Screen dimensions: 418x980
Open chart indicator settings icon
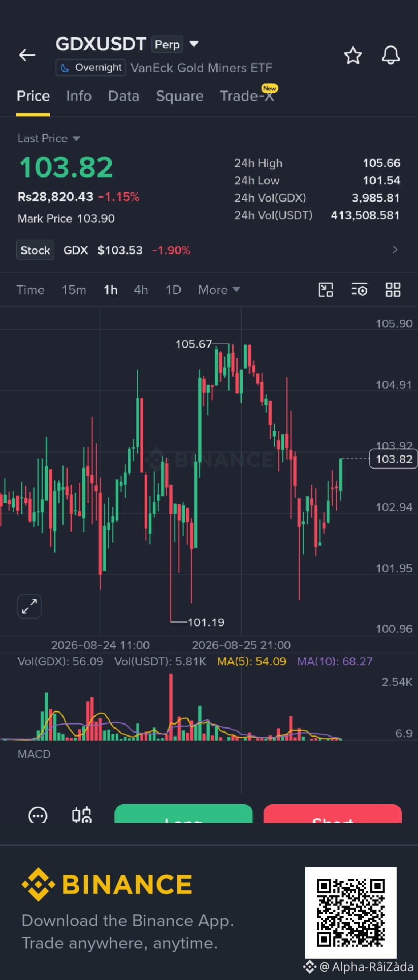359,290
